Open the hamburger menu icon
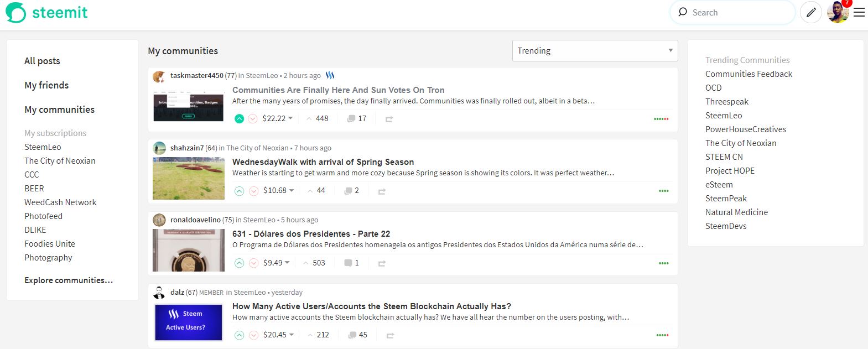Viewport: 868px width, 349px height. click(x=859, y=12)
